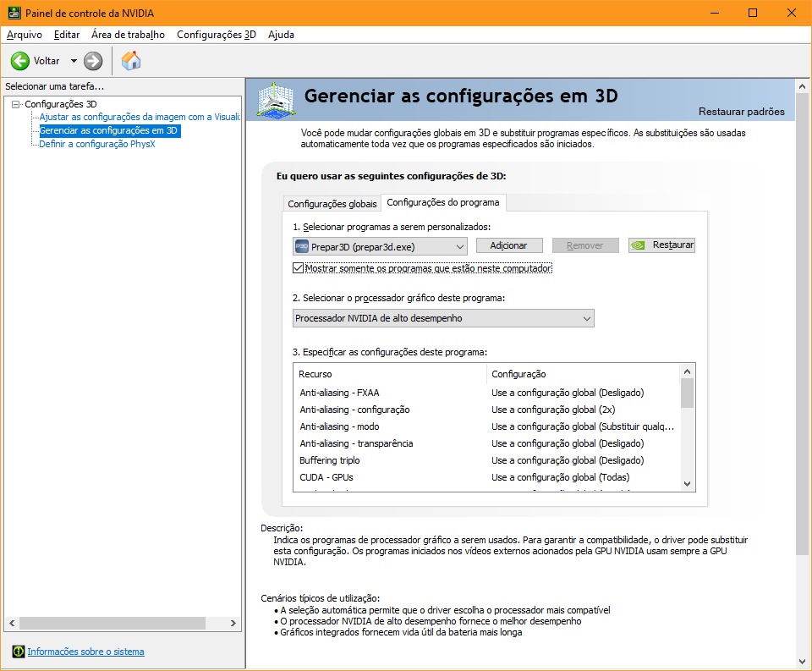Click the Home house icon in toolbar
812x671 pixels.
coord(131,61)
